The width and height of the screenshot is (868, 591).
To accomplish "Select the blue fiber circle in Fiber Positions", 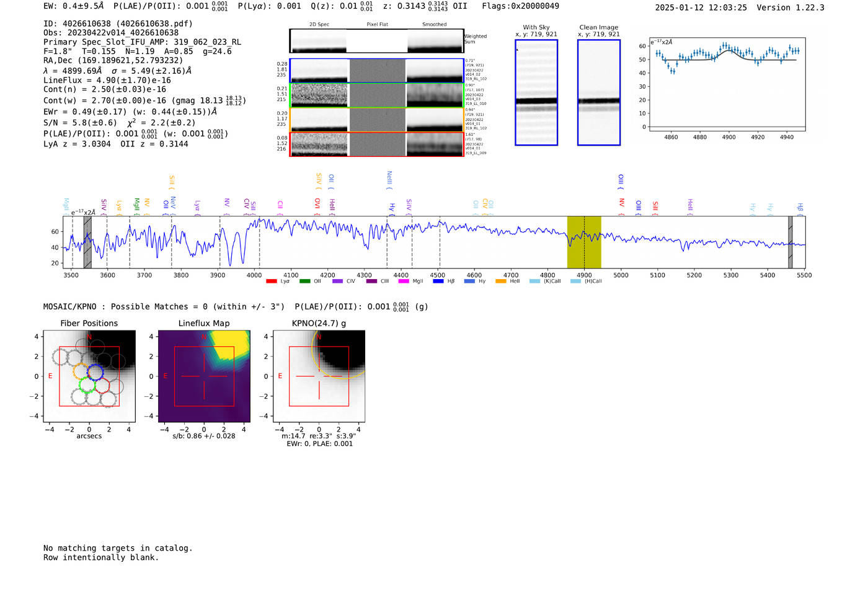I will pyautogui.click(x=95, y=372).
